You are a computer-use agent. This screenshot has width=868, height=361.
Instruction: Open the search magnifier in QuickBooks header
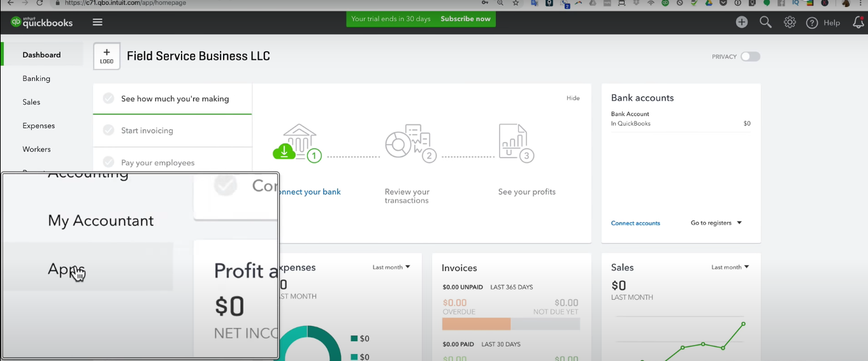click(765, 22)
